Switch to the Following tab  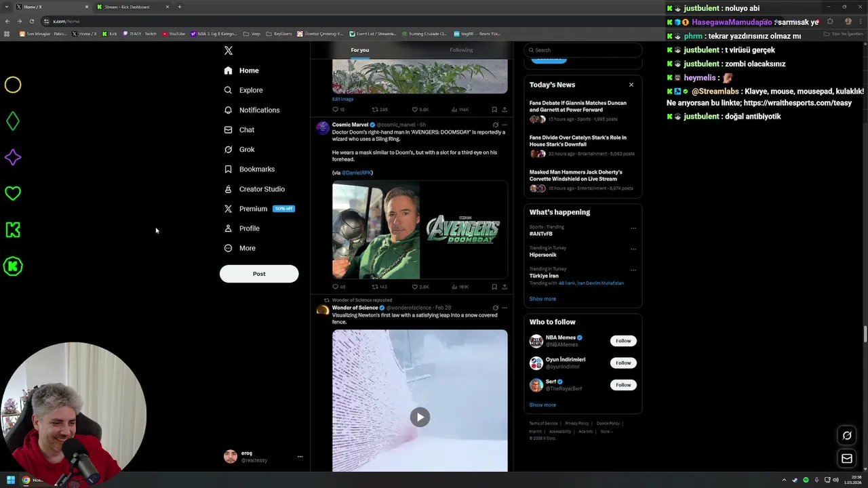461,50
